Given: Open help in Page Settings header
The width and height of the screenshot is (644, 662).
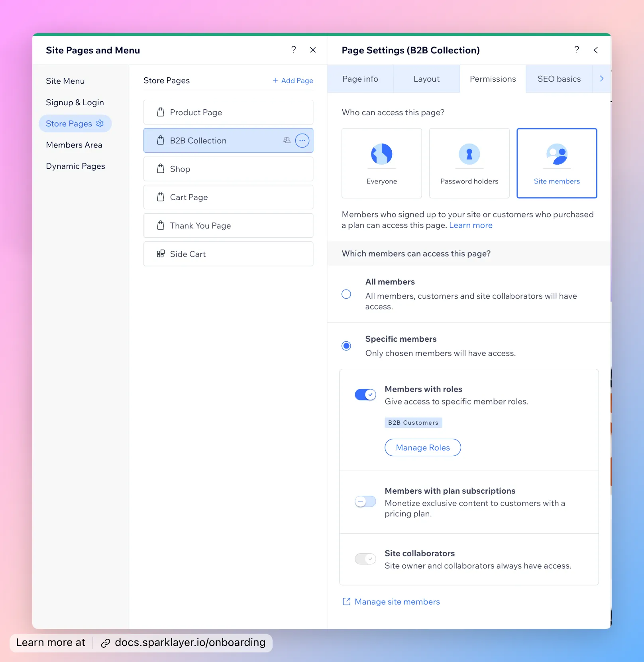Looking at the screenshot, I should click(577, 50).
